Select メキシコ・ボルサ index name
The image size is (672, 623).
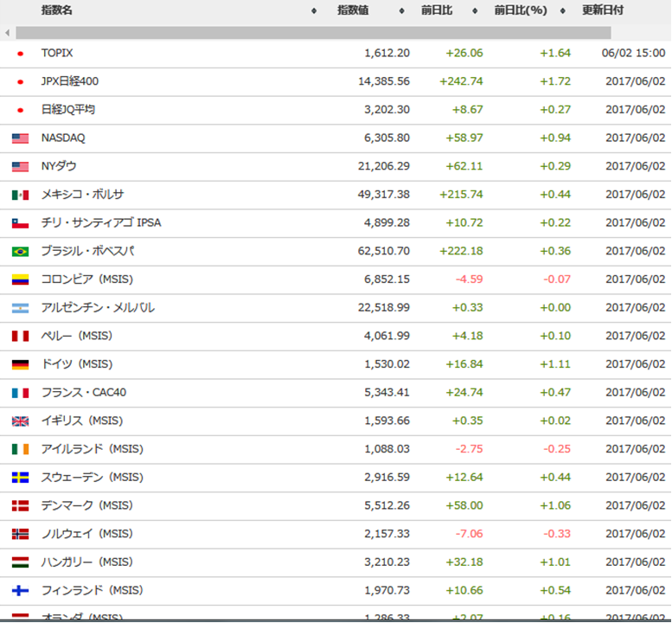pyautogui.click(x=82, y=194)
